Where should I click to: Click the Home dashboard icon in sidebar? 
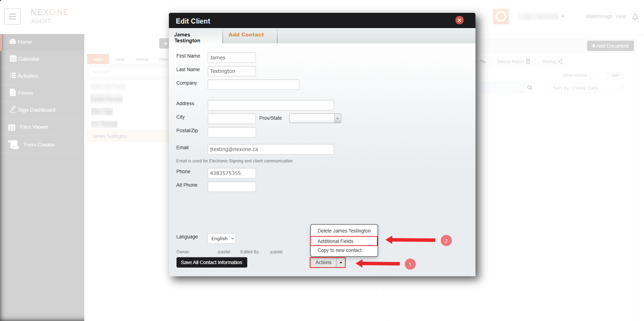click(x=13, y=42)
